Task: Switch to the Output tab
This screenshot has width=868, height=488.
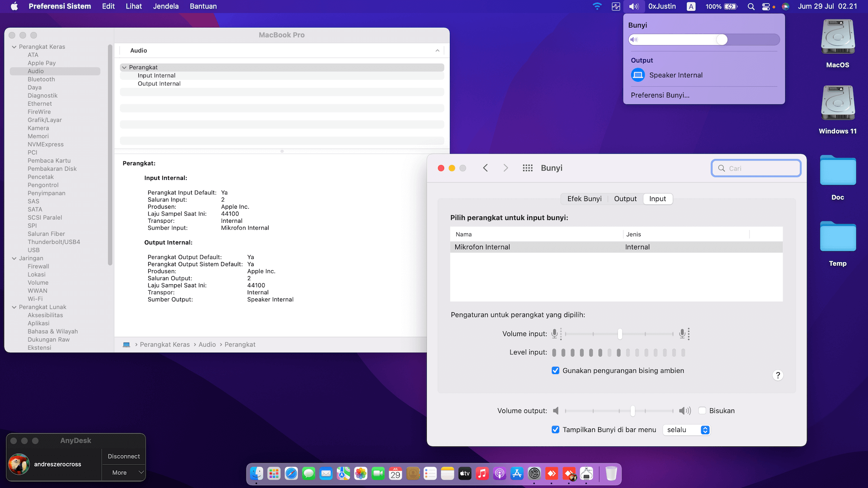Action: pos(625,199)
